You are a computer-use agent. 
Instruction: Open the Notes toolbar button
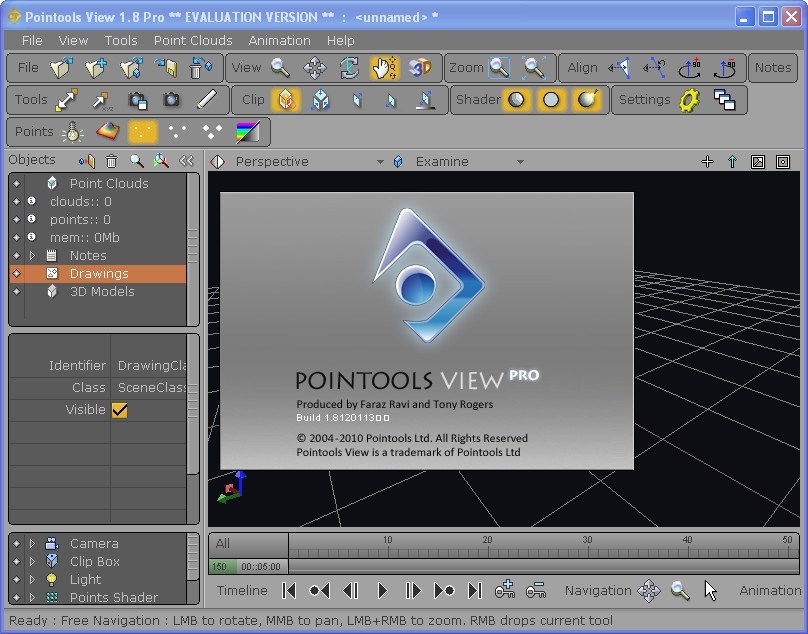pyautogui.click(x=772, y=68)
